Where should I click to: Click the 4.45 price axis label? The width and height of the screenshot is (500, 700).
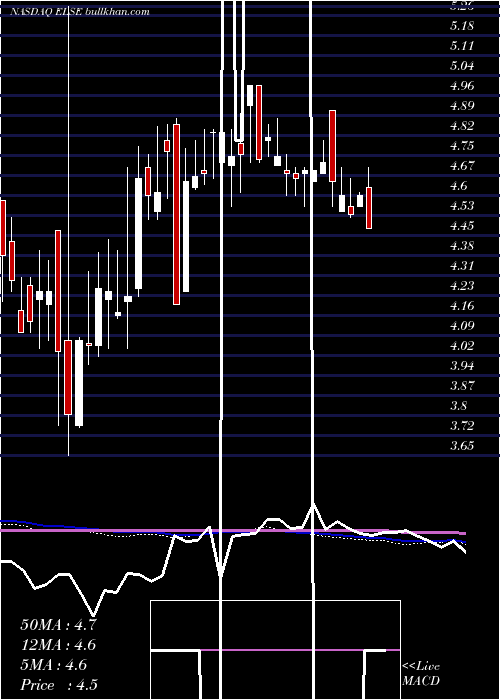pos(462,226)
